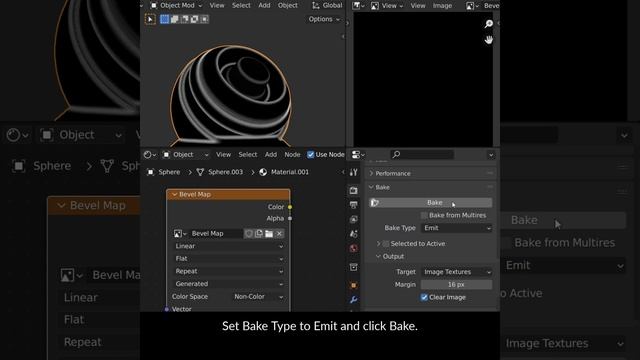Click open image folder icon on Bevel Map
This screenshot has height=360, width=640.
(269, 233)
